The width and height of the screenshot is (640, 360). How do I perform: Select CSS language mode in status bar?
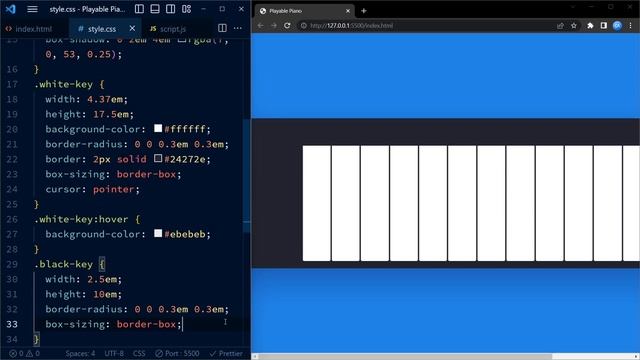139,353
